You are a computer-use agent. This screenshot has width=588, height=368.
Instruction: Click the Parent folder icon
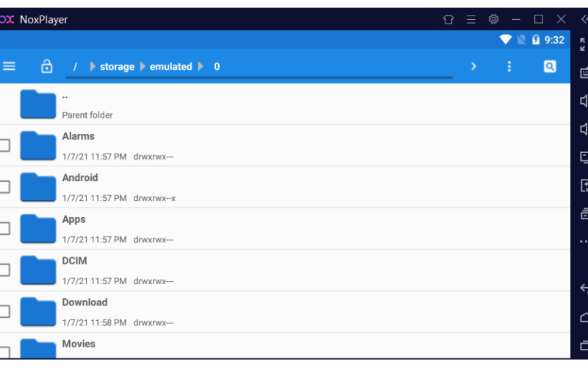point(38,104)
